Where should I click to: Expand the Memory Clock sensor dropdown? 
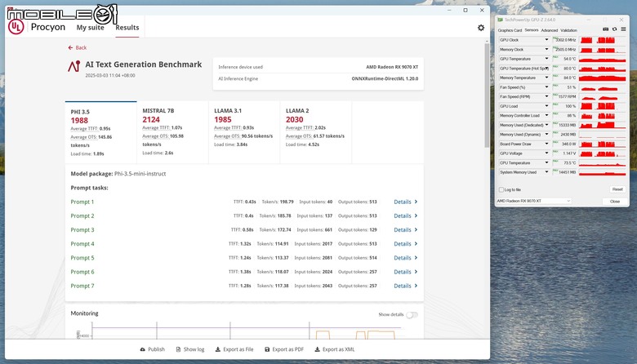(547, 49)
